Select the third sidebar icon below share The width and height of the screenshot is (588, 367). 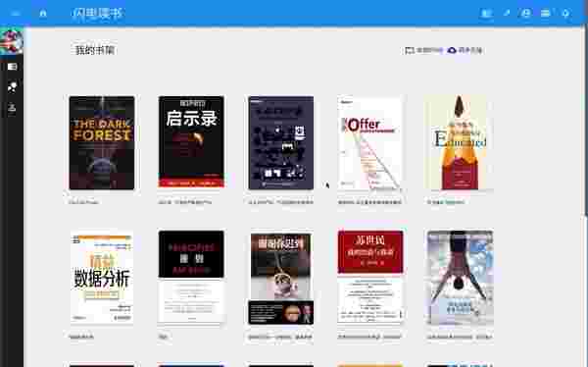point(12,108)
